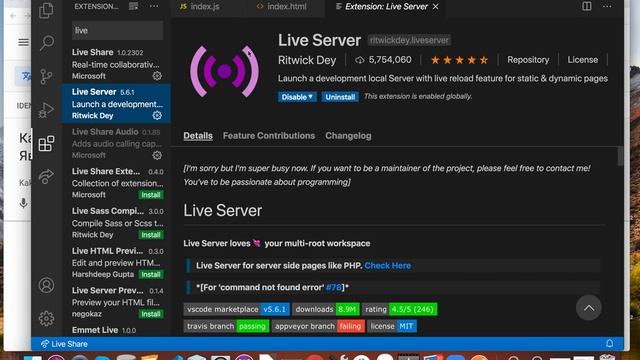Select Live Sass Compiler in list
The width and height of the screenshot is (640, 360).
[116, 222]
